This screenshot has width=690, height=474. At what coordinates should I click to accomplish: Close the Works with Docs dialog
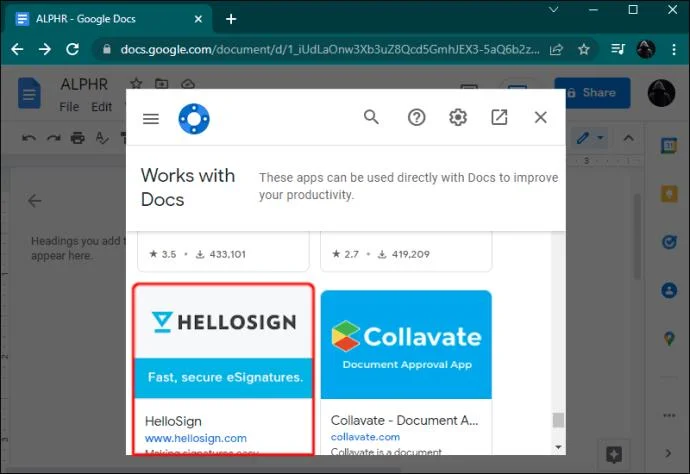tap(540, 118)
